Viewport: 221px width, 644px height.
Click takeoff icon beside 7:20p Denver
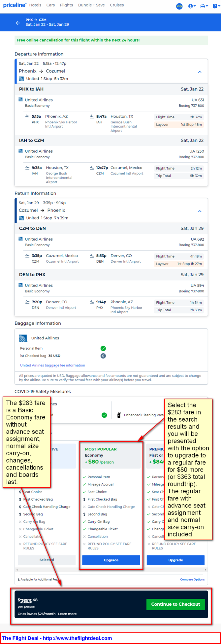(27, 302)
